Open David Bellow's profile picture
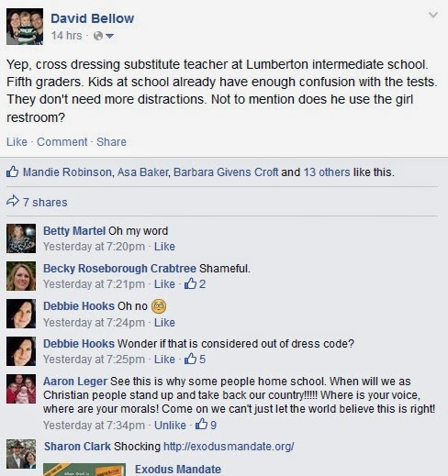This screenshot has width=448, height=476. tap(25, 27)
